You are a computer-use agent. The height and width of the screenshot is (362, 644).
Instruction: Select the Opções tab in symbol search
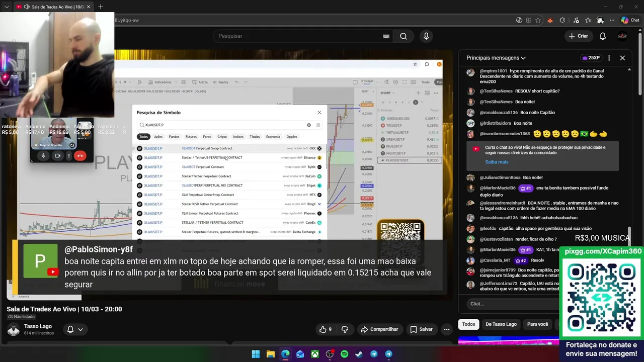292,137
